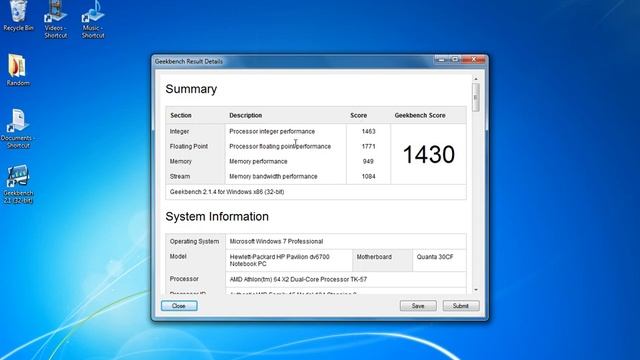Click 'Geekbench 2.1.4 for Windows x86 (32-bit)' text
640x360 pixels.
227,192
